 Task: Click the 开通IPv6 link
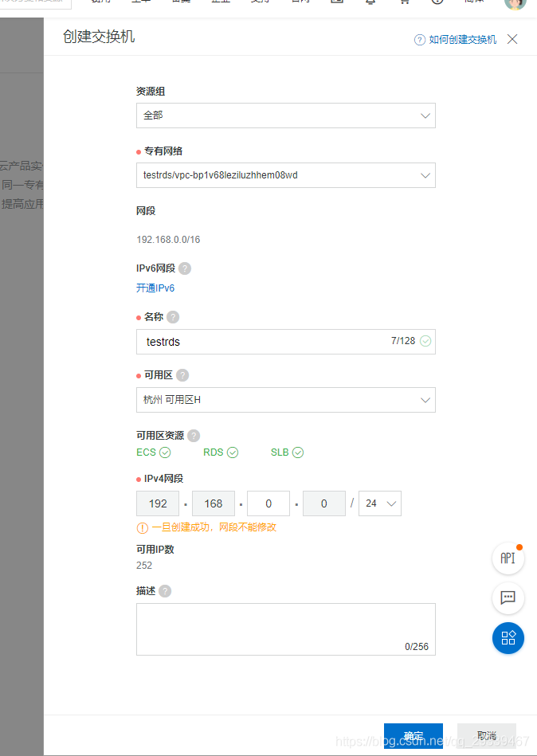coord(155,288)
